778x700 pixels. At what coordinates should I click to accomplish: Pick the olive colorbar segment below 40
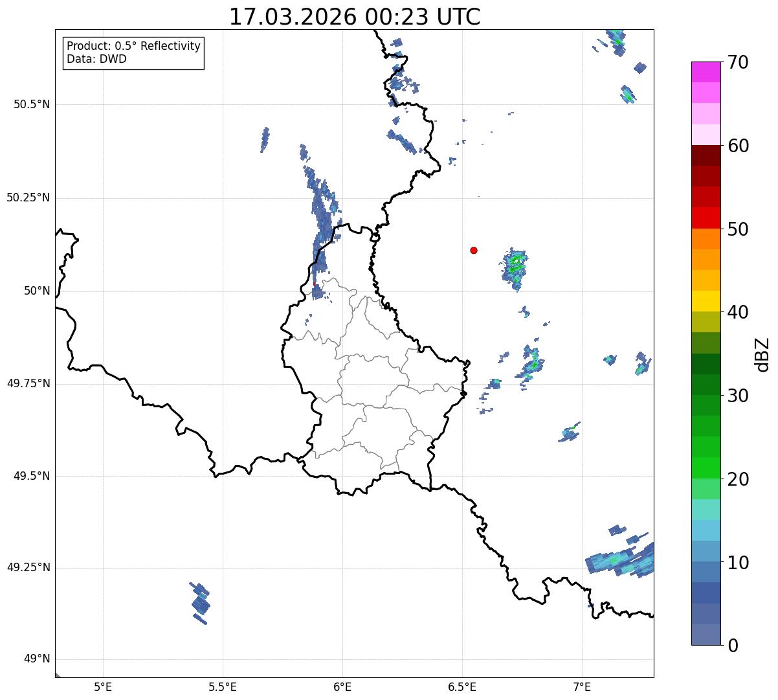click(x=706, y=322)
